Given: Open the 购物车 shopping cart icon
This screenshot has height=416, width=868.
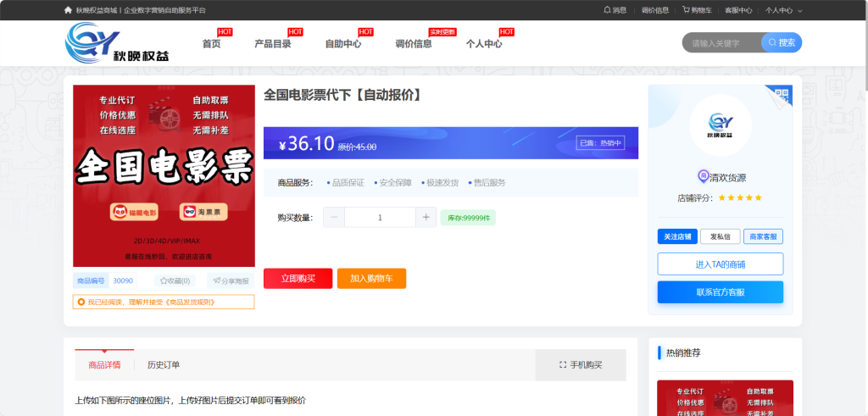Looking at the screenshot, I should click(x=686, y=10).
